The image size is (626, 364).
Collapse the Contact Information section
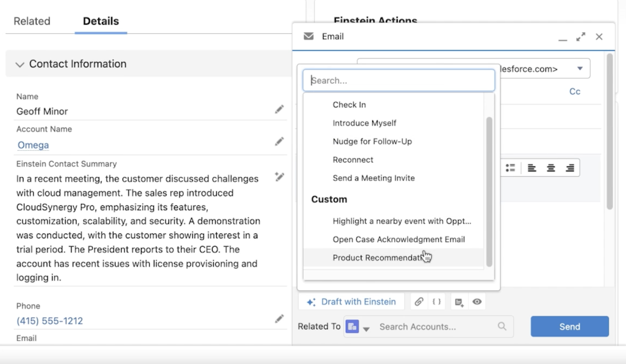(20, 65)
